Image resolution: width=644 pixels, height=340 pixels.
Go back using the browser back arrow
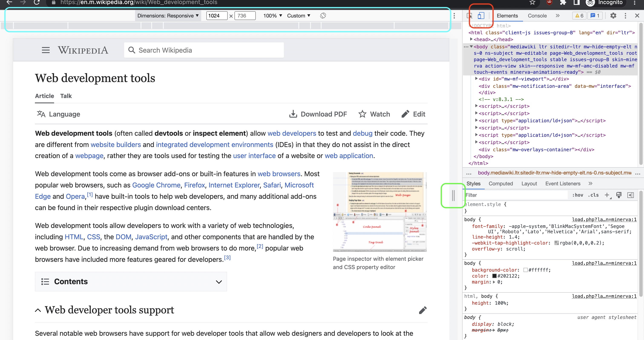click(9, 2)
